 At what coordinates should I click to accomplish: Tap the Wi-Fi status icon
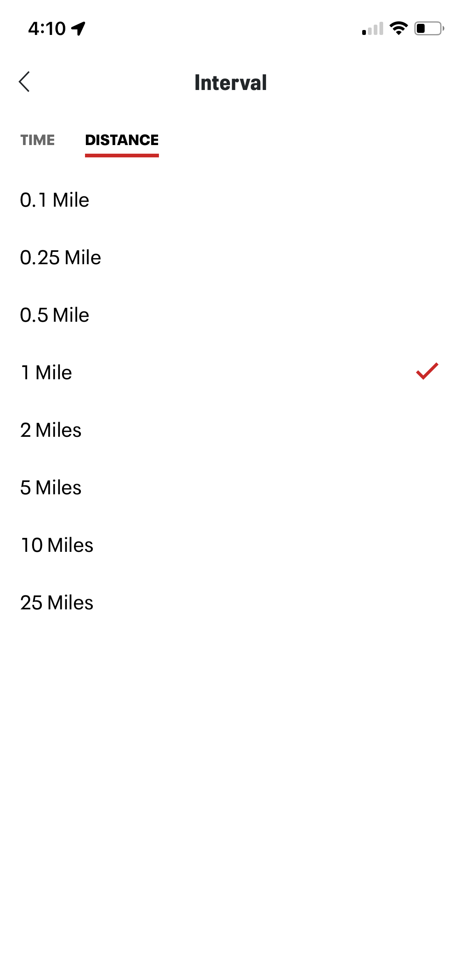[x=398, y=28]
